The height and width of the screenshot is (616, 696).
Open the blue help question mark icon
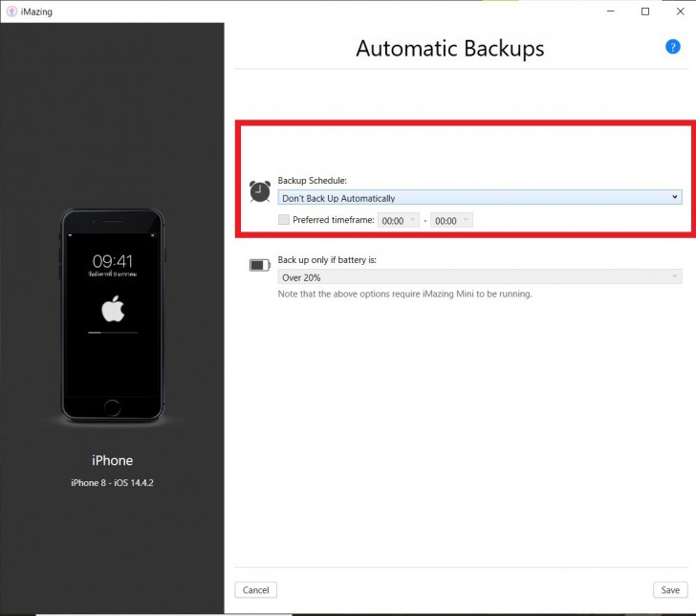tap(672, 47)
